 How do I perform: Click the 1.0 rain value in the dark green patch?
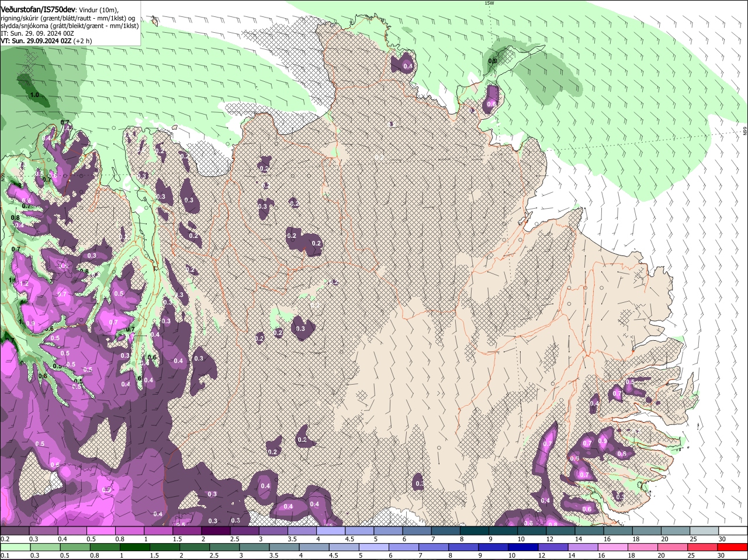pyautogui.click(x=34, y=95)
